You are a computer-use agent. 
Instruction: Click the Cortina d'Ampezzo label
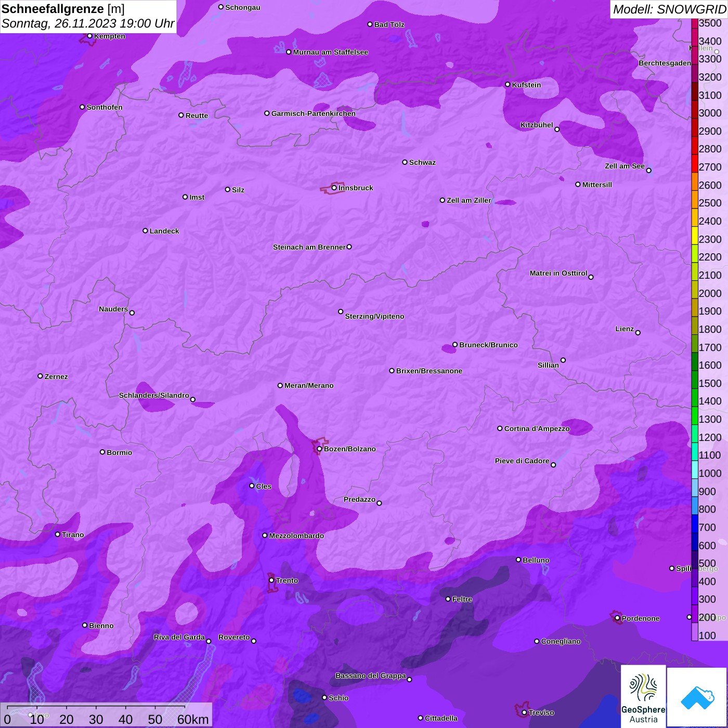pyautogui.click(x=537, y=428)
